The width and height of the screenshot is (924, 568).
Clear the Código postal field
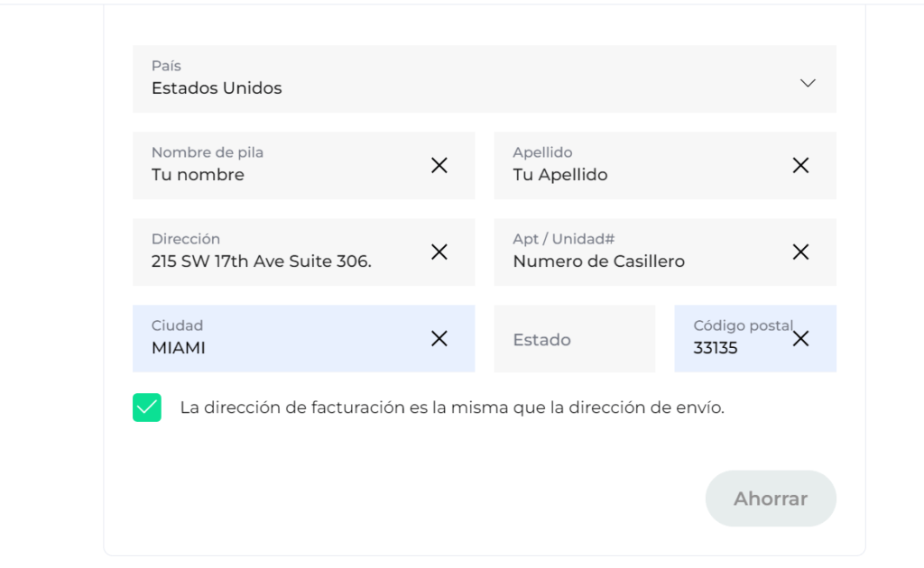point(800,338)
